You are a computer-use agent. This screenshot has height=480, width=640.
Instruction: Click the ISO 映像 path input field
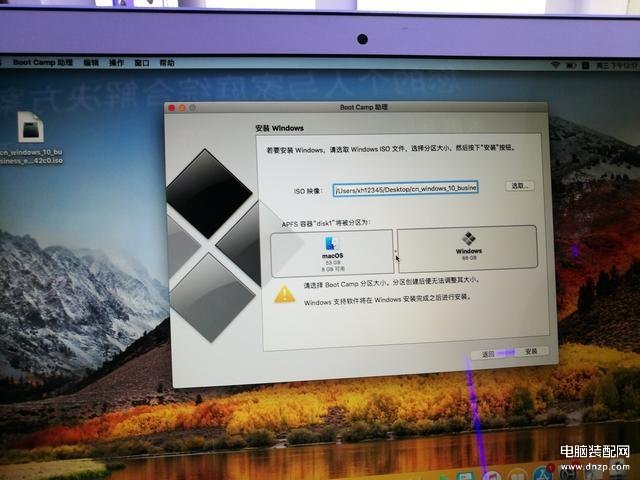[x=405, y=189]
